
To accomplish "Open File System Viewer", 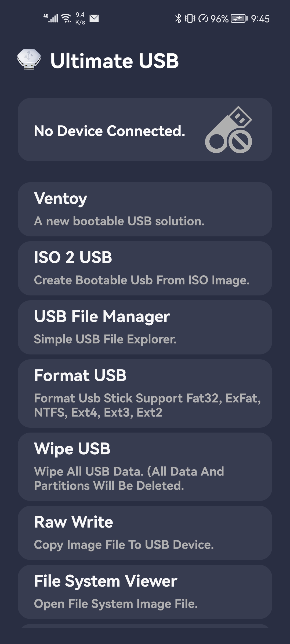I will 145,592.
